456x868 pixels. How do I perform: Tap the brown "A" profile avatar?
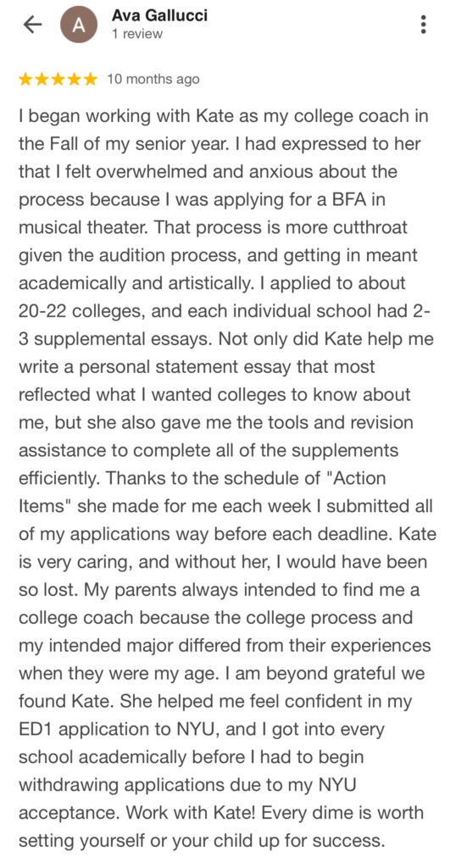tap(79, 25)
